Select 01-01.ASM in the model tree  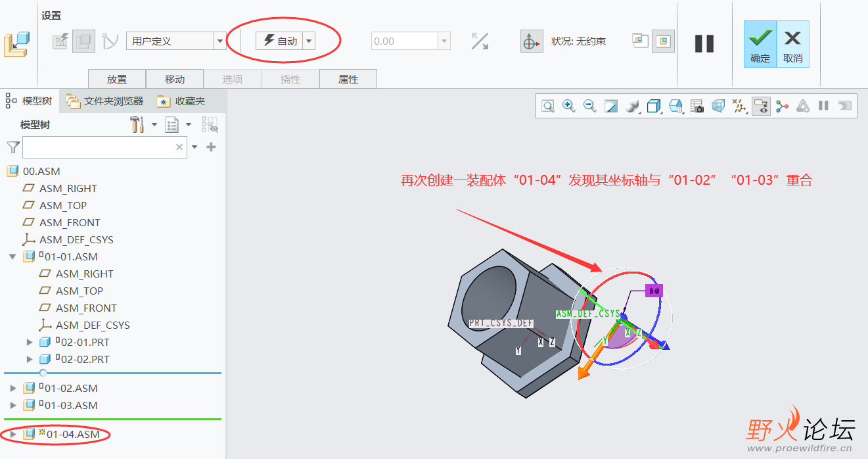[71, 256]
